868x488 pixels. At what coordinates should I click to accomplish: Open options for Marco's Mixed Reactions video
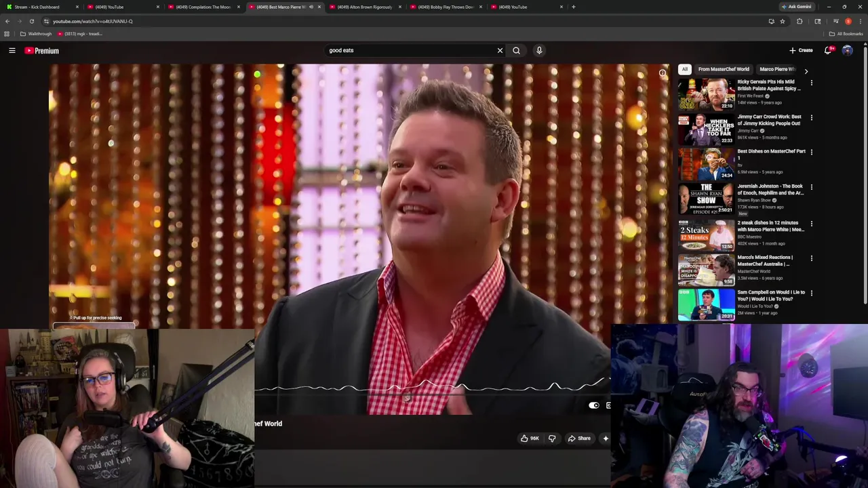point(811,259)
